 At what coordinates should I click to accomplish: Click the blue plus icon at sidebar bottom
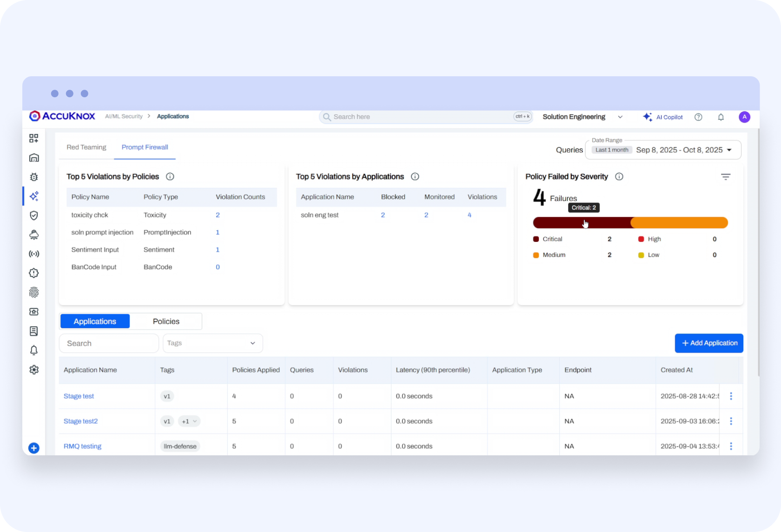tap(34, 448)
